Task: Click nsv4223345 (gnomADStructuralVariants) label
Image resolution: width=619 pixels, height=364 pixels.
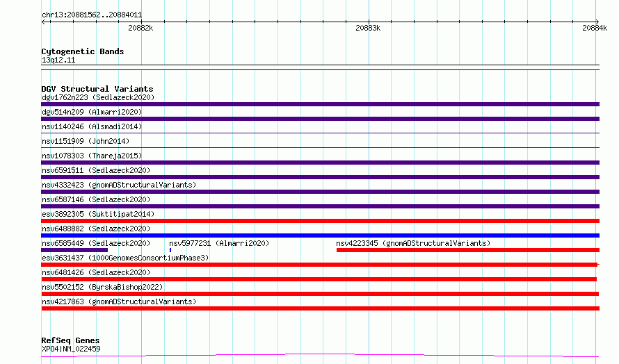Action: coord(413,243)
